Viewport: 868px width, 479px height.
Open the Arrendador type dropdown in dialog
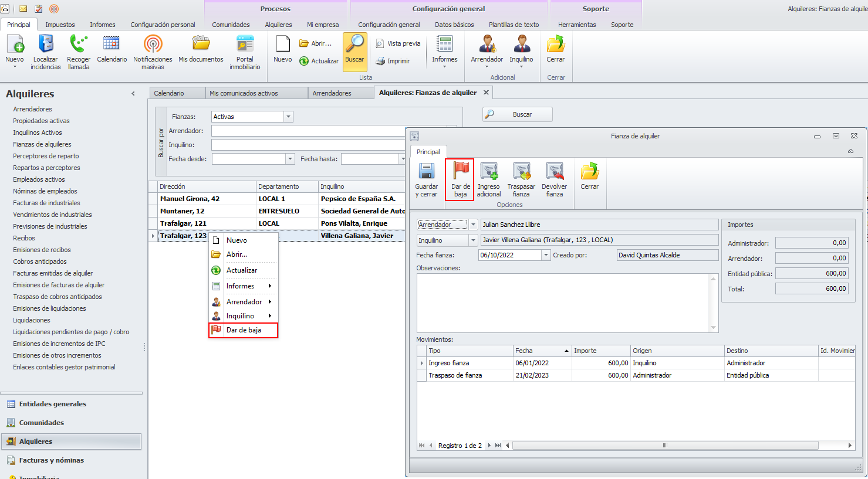[x=473, y=225]
